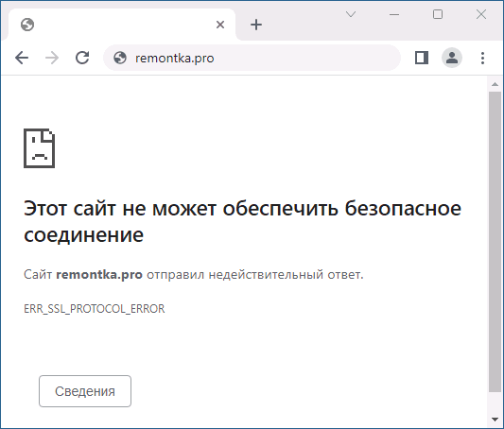Image resolution: width=504 pixels, height=429 pixels.
Task: Click the Сведения button
Action: 85,391
